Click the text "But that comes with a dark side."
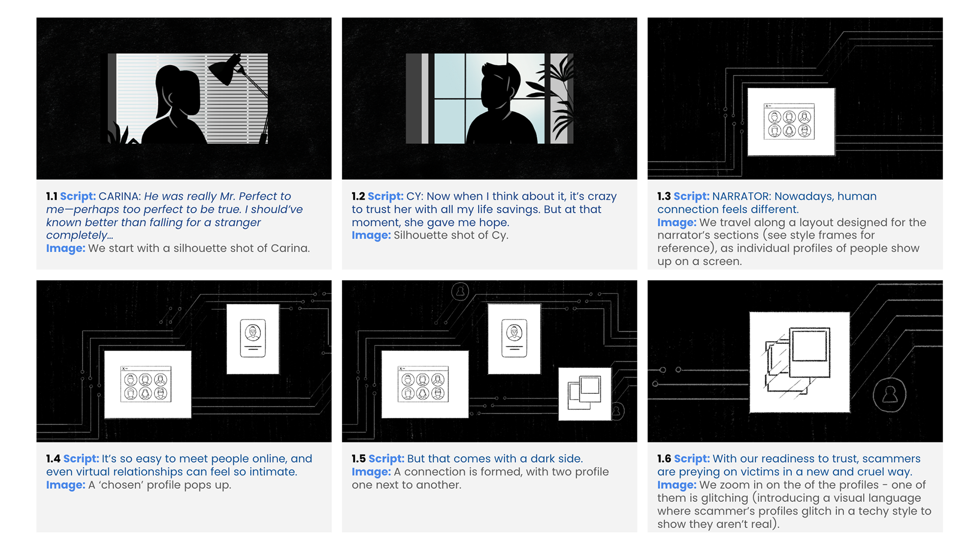Image resolution: width=980 pixels, height=551 pixels. pyautogui.click(x=495, y=459)
